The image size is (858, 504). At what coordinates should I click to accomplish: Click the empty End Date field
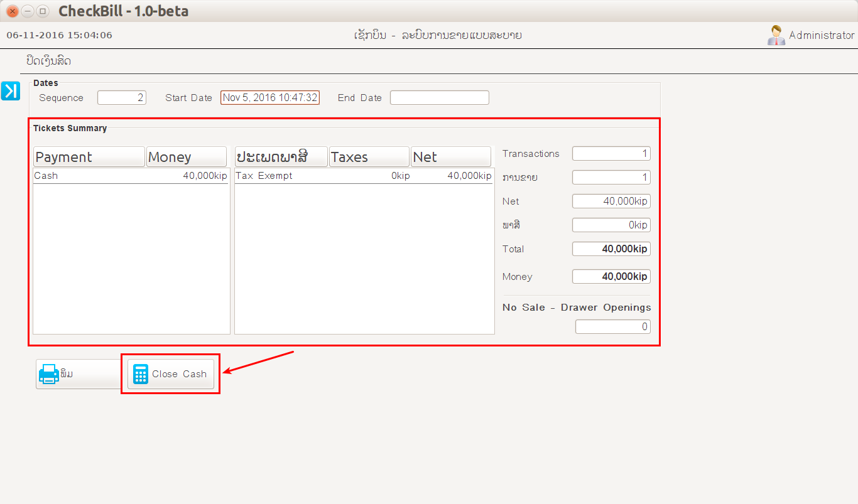click(439, 98)
